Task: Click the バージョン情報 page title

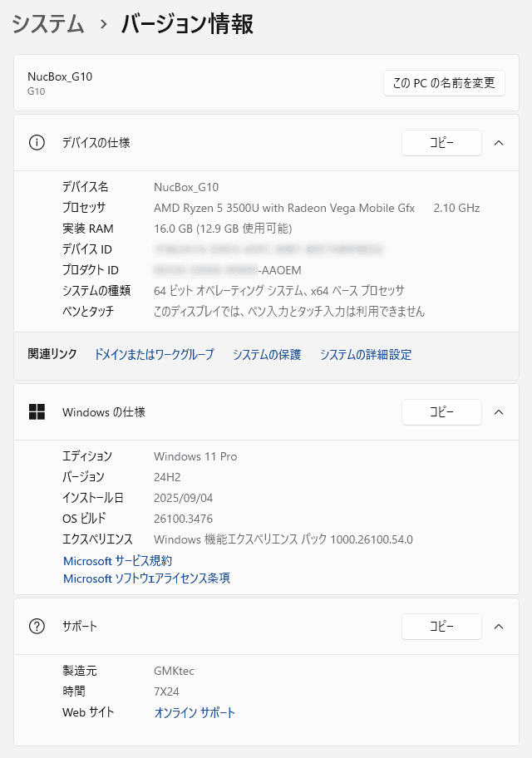Action: click(187, 24)
